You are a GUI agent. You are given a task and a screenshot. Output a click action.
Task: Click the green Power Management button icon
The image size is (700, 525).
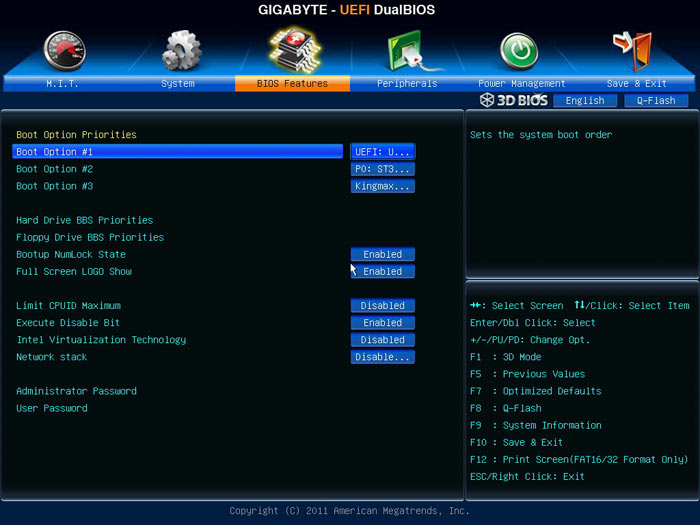point(519,51)
